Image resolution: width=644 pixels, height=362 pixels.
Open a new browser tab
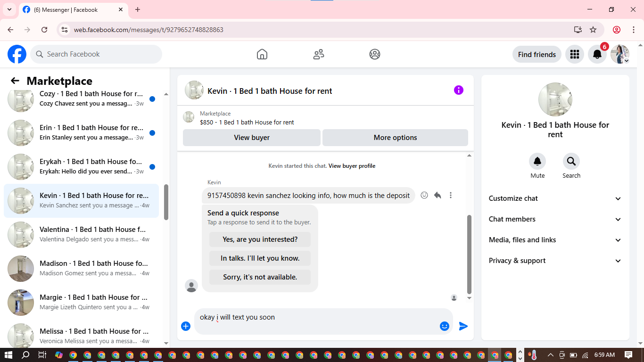(138, 9)
